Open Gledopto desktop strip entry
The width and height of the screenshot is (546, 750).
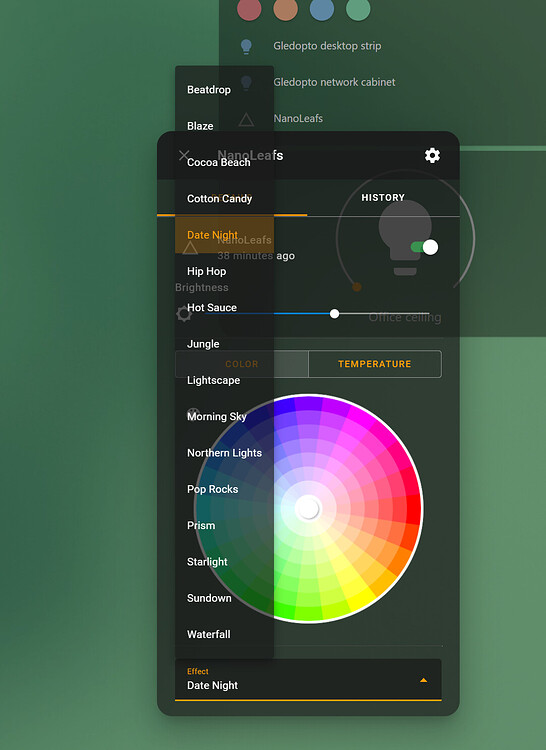click(327, 46)
